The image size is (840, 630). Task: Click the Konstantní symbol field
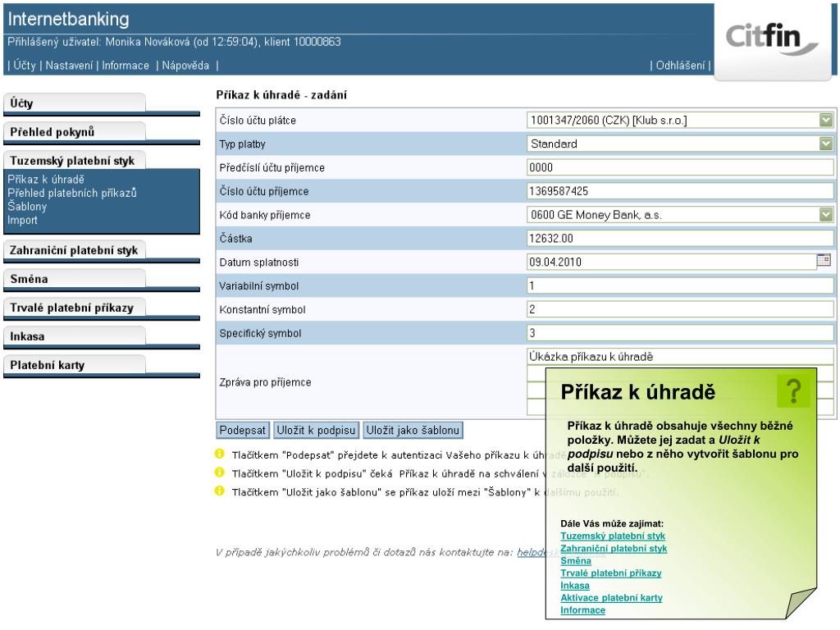coord(680,309)
